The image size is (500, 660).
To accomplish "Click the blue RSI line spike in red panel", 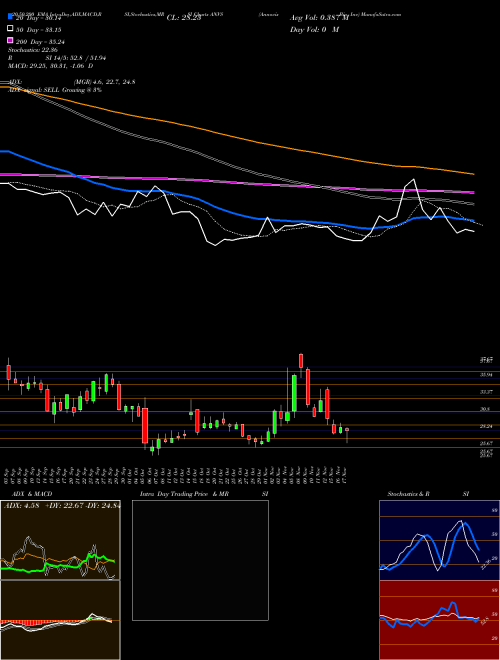I will point(452,604).
